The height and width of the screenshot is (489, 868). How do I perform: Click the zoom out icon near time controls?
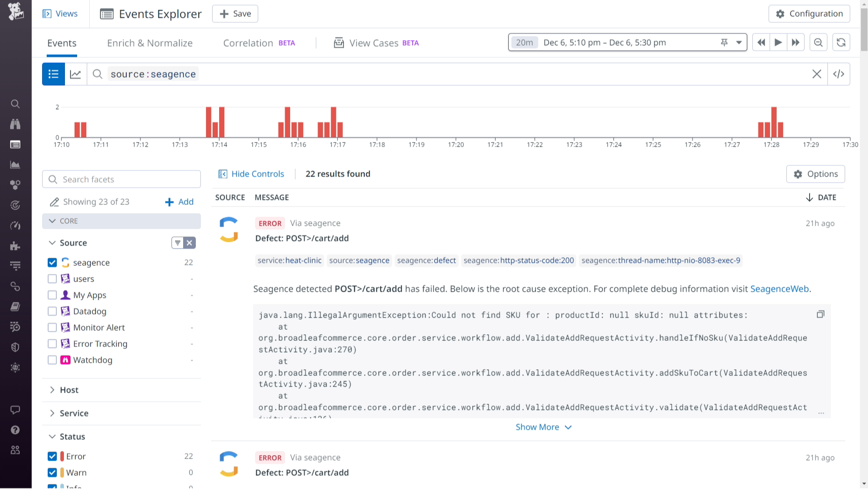pos(818,42)
